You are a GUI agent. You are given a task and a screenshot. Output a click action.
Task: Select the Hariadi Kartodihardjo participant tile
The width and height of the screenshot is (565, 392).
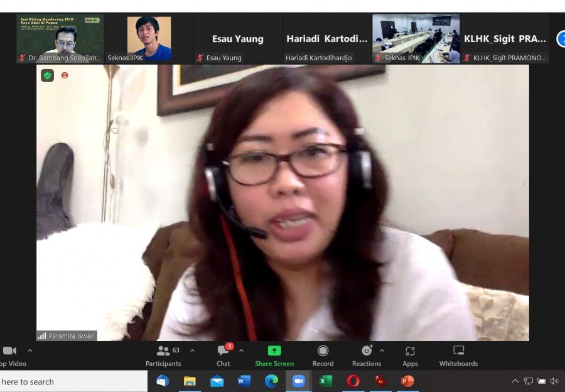[x=327, y=38]
